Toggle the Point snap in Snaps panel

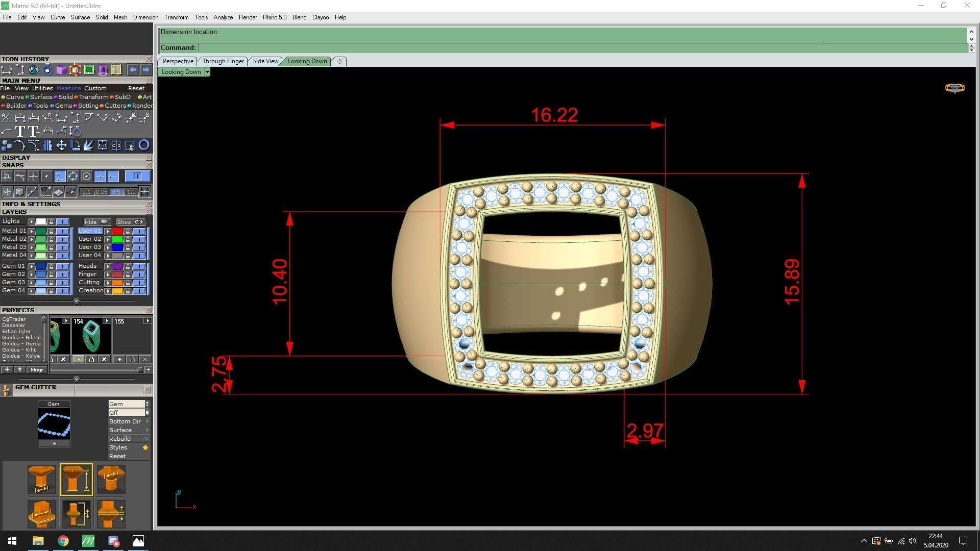46,177
